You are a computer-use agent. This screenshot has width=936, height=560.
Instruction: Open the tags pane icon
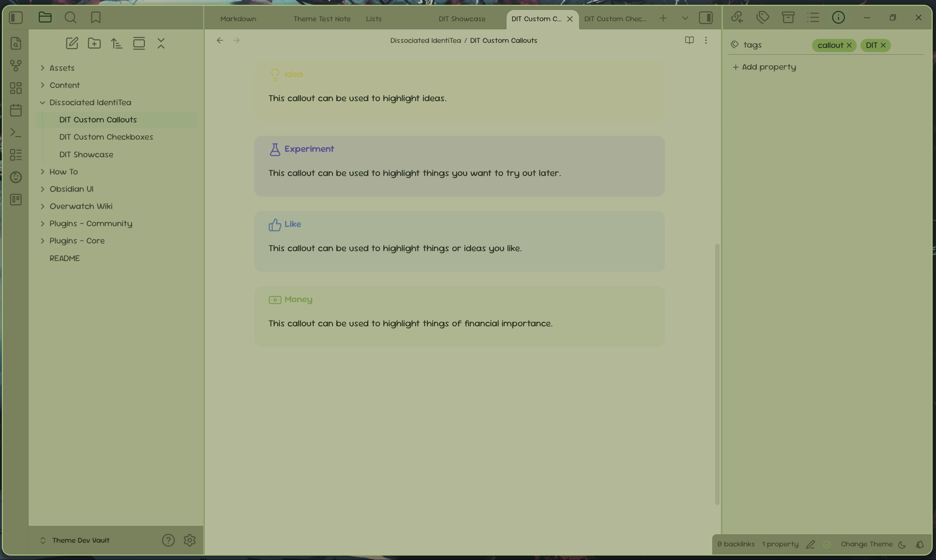[x=763, y=17]
